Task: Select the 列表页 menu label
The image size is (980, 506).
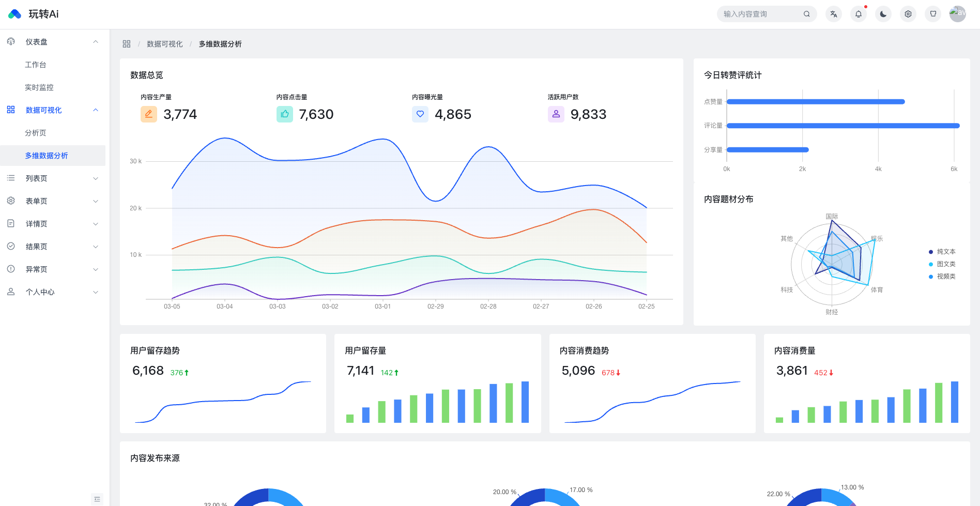Action: [x=36, y=178]
